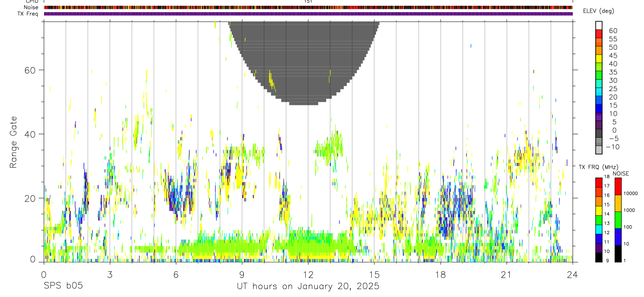Select the 'NOISE' colorbar title

[x=621, y=173]
